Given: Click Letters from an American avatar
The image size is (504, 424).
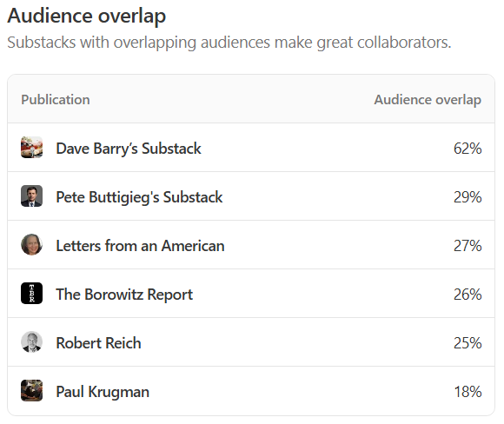Looking at the screenshot, I should 31,244.
